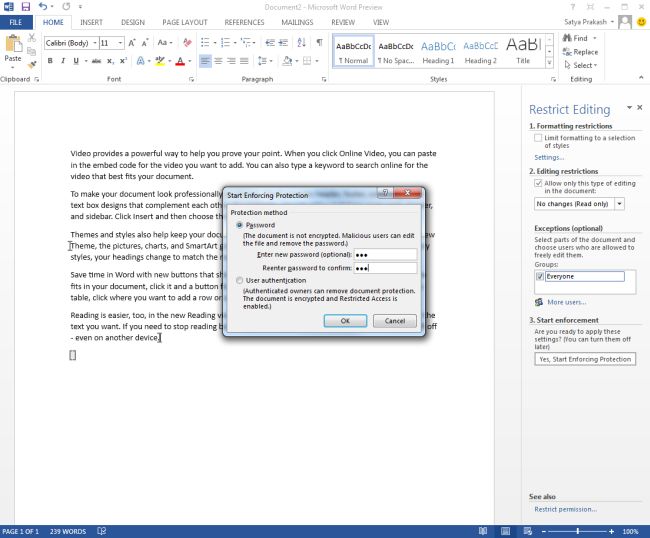Undo the last action

click(43, 7)
